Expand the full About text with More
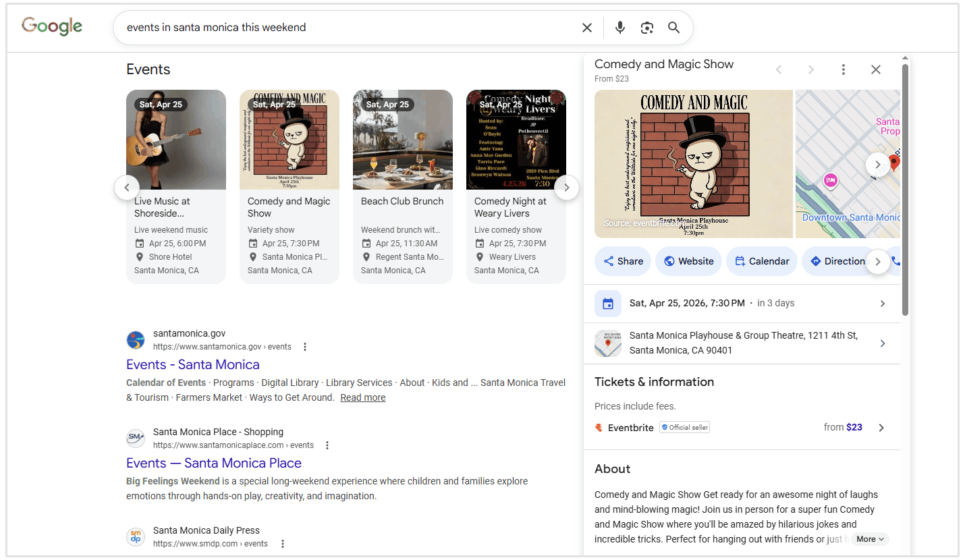965x560 pixels. (x=869, y=538)
